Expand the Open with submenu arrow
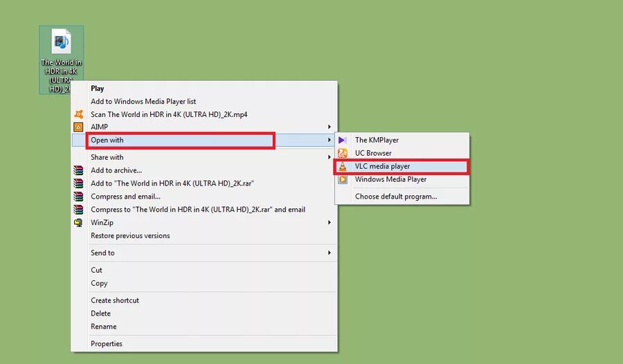Image resolution: width=623 pixels, height=364 pixels. 329,140
